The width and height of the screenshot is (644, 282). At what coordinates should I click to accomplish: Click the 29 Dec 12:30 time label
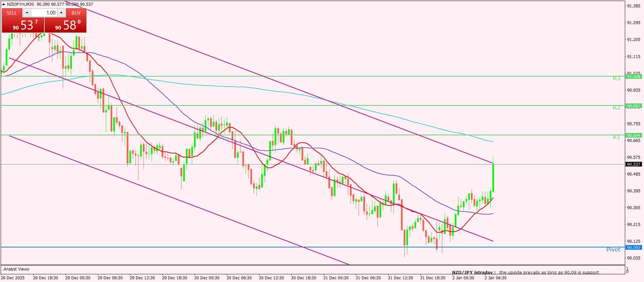click(143, 278)
